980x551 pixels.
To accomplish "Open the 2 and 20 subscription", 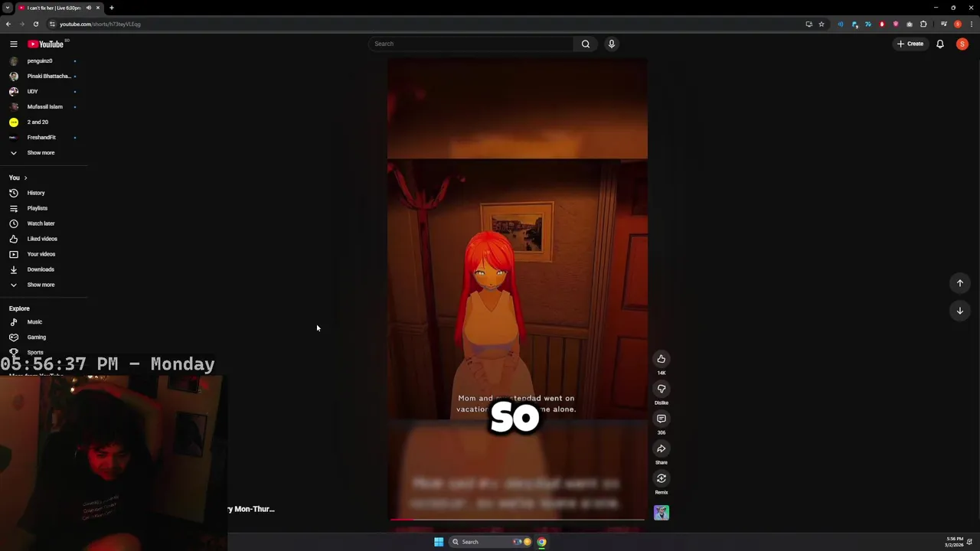I will click(38, 122).
